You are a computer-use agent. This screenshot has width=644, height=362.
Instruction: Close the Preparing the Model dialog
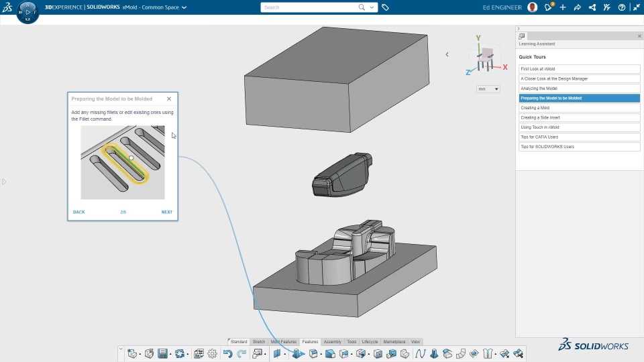(x=169, y=99)
